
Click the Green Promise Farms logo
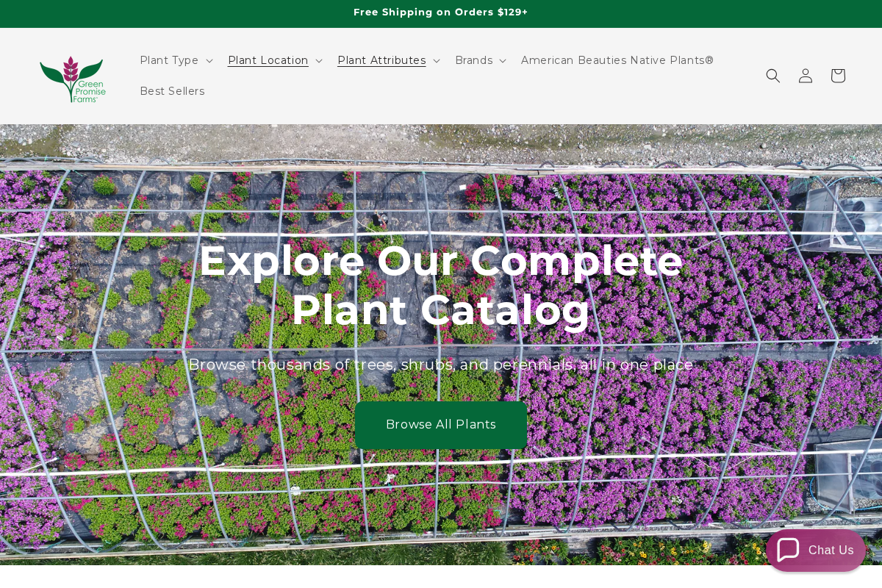[x=72, y=79]
